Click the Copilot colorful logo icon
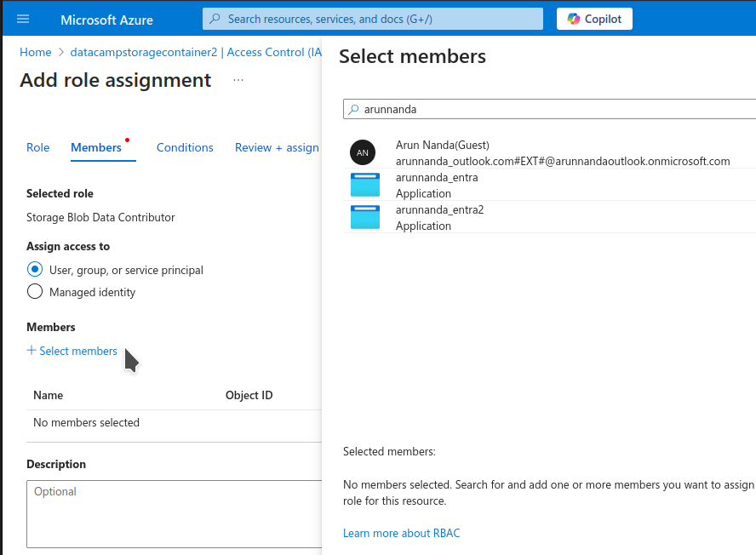Image resolution: width=756 pixels, height=555 pixels. [x=573, y=19]
